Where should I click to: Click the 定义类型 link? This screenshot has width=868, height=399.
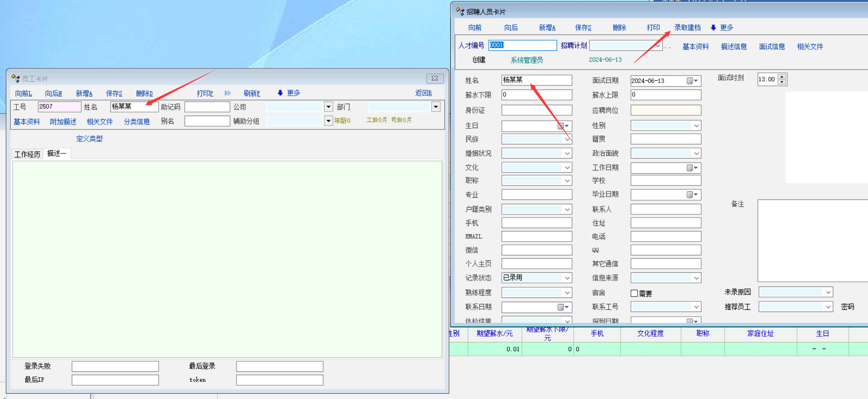tap(89, 139)
